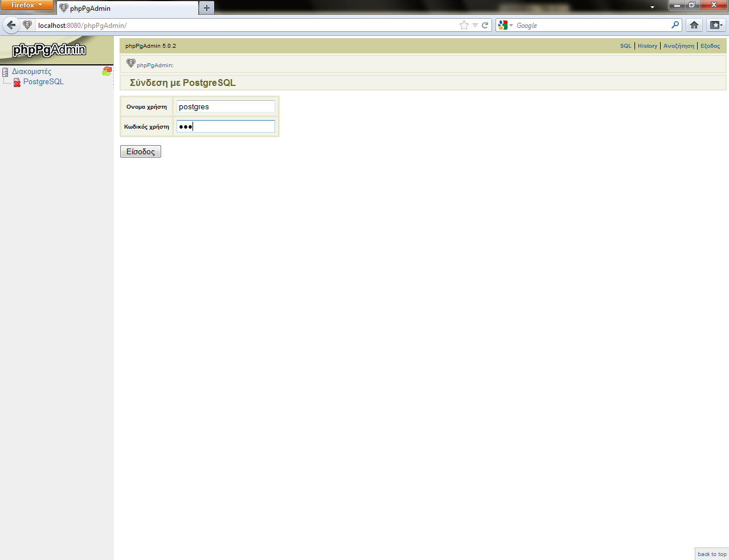This screenshot has width=729, height=560.
Task: Click the list all tabs arrow
Action: (x=652, y=7)
